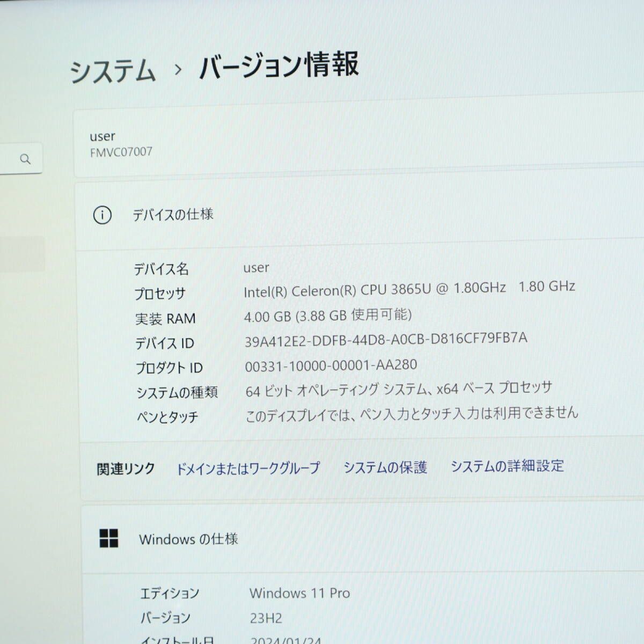
Task: Select the Windows 11 Pro edition text
Action: (300, 594)
